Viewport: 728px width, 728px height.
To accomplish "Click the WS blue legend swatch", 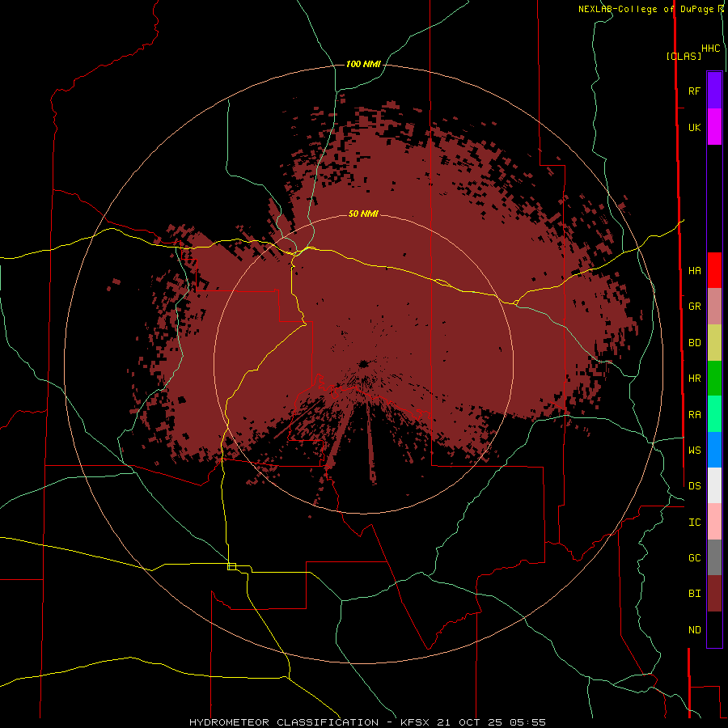I will 714,450.
